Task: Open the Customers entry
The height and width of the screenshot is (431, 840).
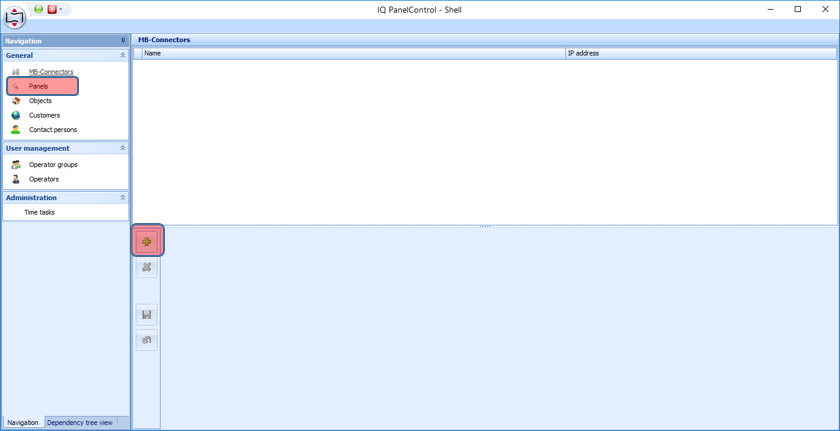Action: tap(44, 115)
